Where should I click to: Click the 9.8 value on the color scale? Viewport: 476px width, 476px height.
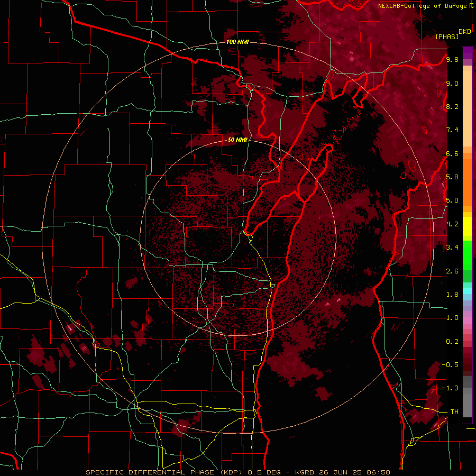(452, 59)
